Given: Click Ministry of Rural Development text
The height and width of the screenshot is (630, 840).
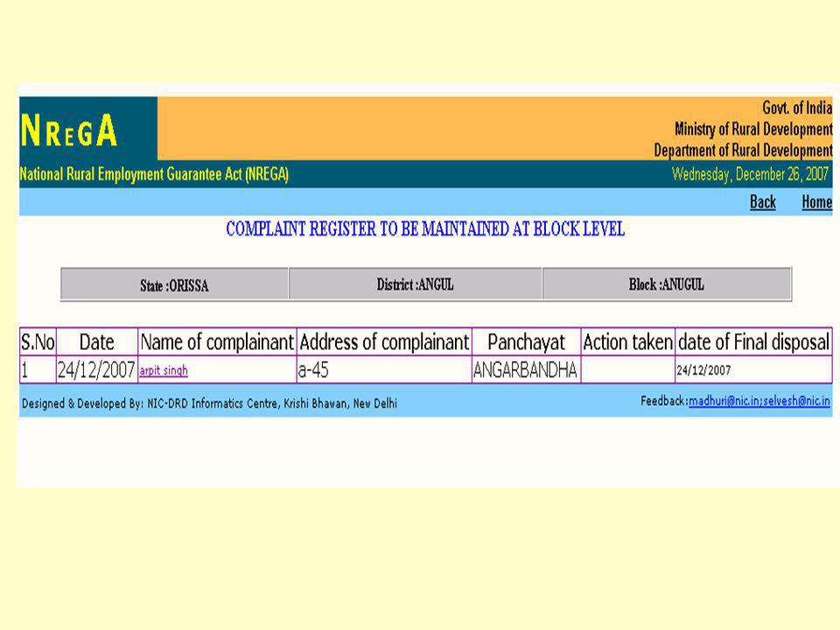Looking at the screenshot, I should pos(753,129).
